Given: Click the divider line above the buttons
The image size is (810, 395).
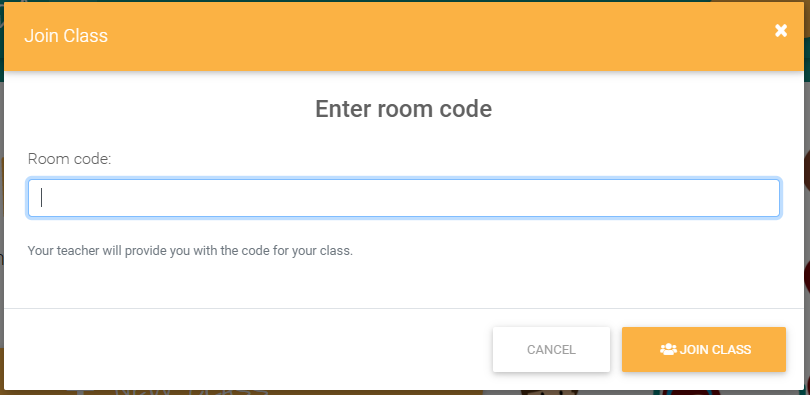Looking at the screenshot, I should (x=403, y=309).
